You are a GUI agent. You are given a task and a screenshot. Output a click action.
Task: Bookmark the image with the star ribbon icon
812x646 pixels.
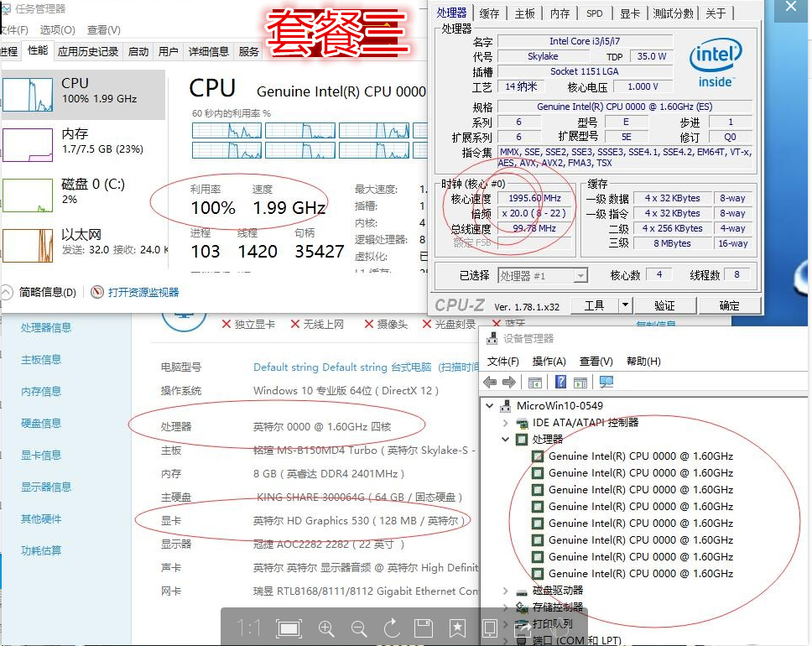tap(457, 628)
